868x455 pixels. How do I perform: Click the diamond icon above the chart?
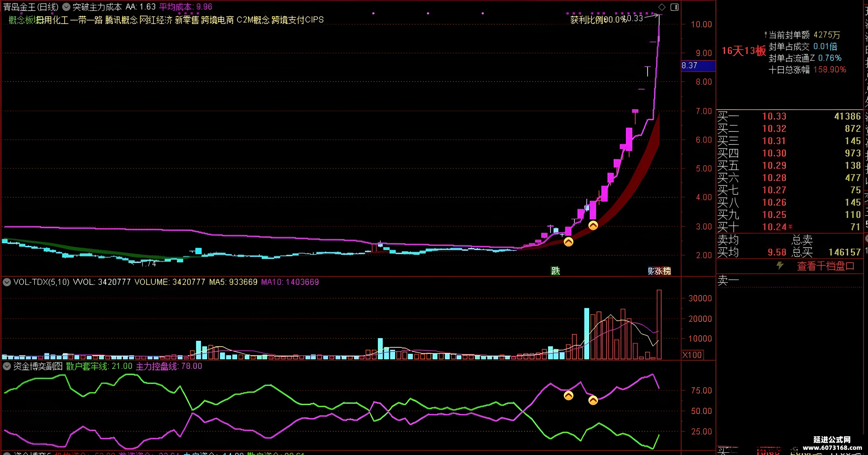pos(662,7)
